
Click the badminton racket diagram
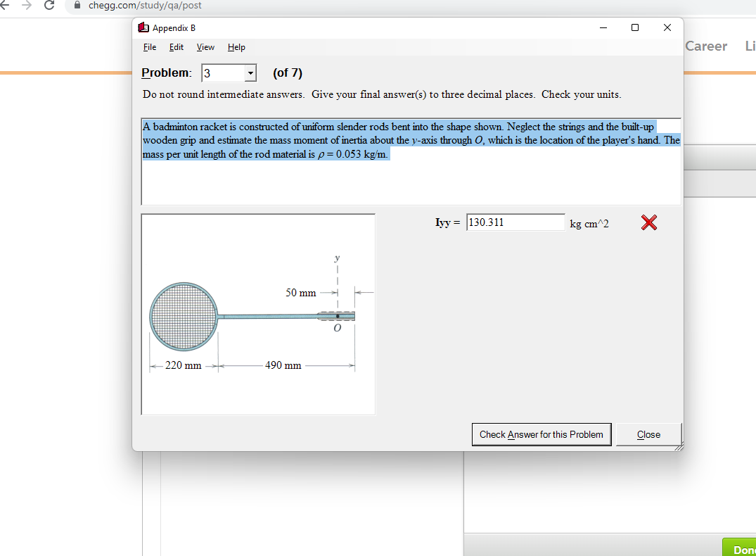tap(258, 314)
